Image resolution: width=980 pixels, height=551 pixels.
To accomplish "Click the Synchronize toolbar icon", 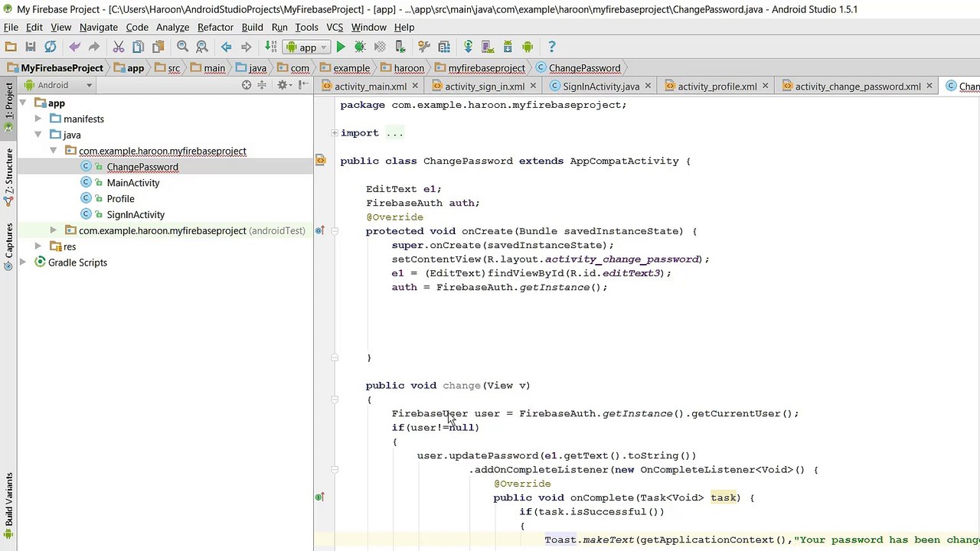I will pyautogui.click(x=51, y=47).
